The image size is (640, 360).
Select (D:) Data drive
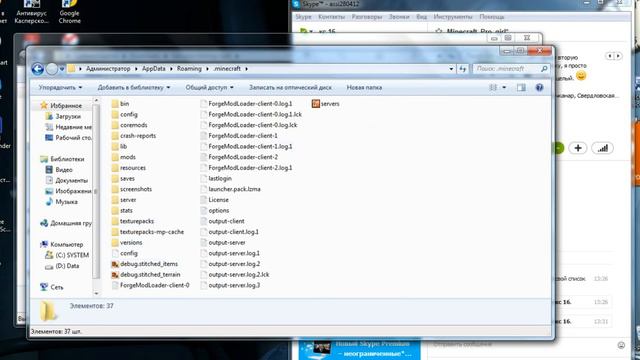(62, 266)
